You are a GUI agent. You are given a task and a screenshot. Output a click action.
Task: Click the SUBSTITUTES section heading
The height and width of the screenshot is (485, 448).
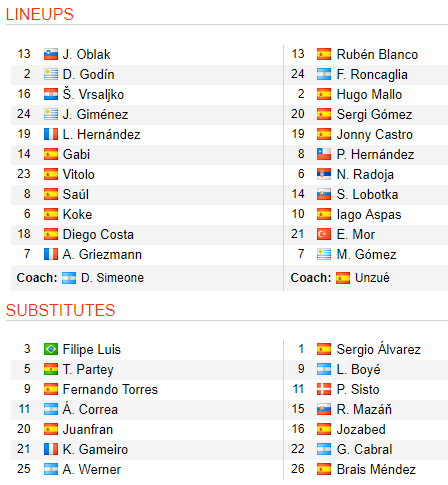point(61,310)
